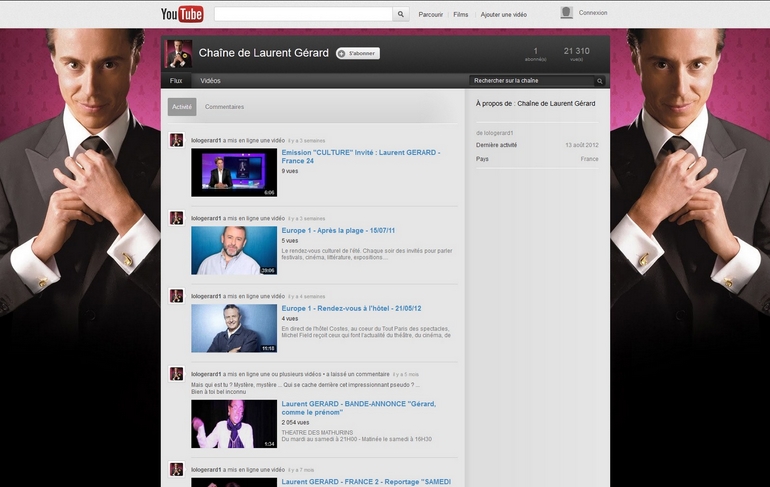
Task: Click lologerard1 username in the comment activity post
Action: [206, 374]
